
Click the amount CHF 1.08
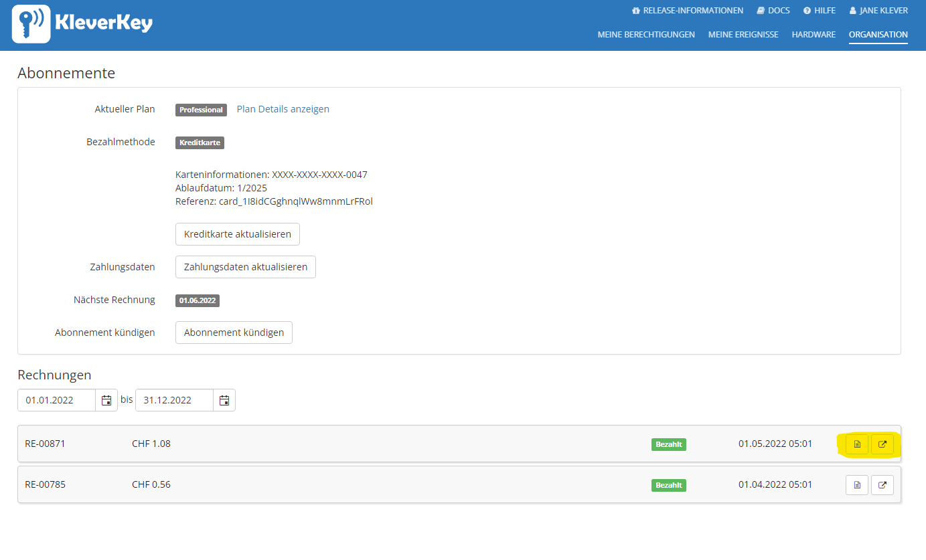point(151,444)
